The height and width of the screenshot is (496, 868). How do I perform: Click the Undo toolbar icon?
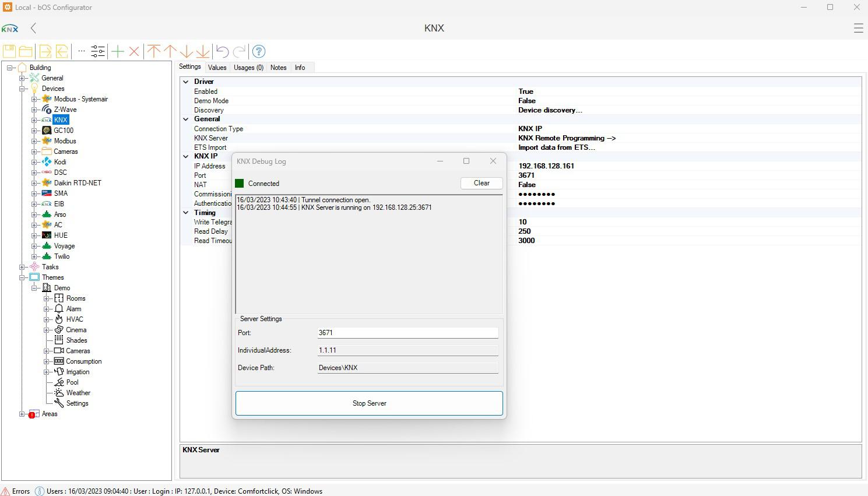pos(222,51)
